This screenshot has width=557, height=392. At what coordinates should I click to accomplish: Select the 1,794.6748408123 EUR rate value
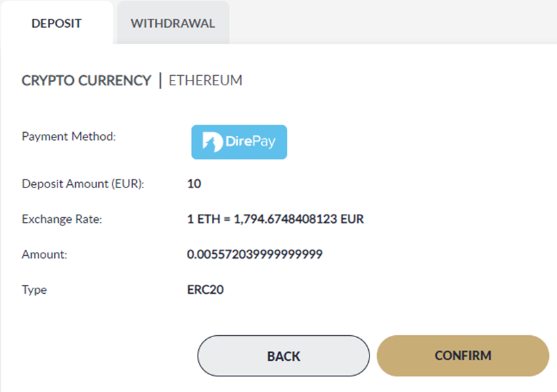[x=298, y=219]
